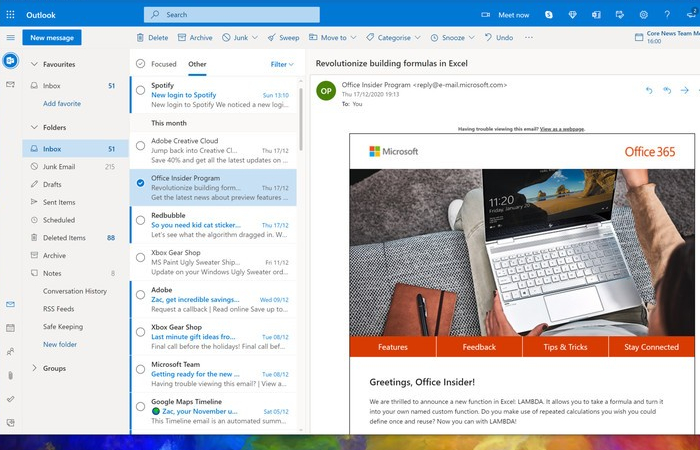Switch to the Focused tab
This screenshot has height=450, width=700.
163,64
